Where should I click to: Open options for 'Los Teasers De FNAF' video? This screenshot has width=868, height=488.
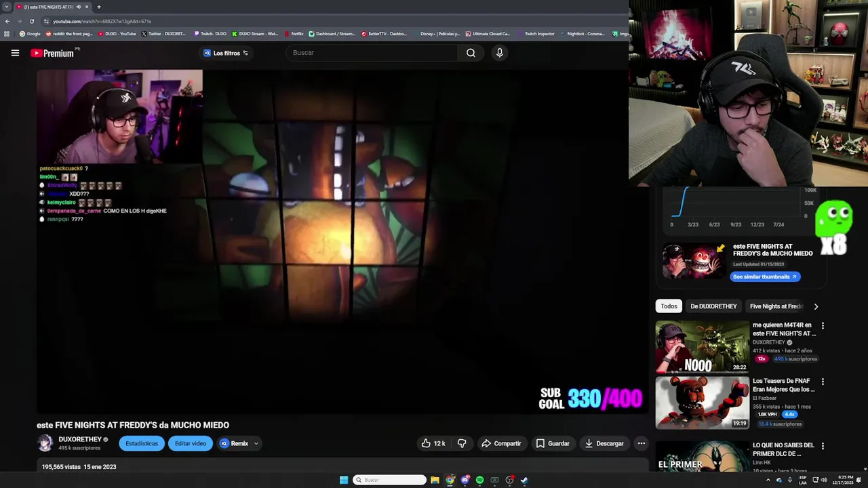[x=823, y=382]
